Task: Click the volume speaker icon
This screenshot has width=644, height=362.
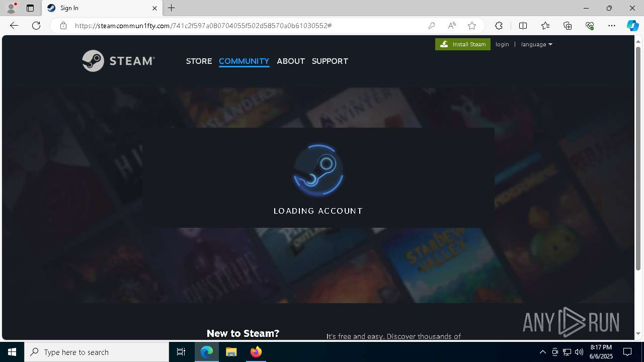Action: click(579, 352)
